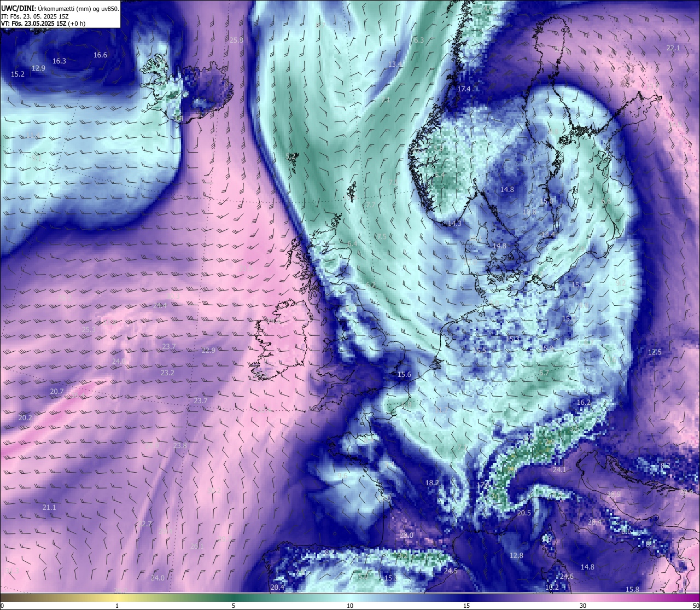Click the 16.3 value on the map
Viewport: 700px width, 610px height.
tap(59, 61)
